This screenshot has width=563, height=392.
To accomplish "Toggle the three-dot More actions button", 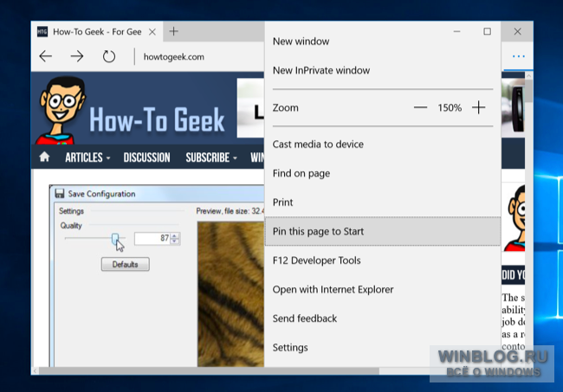I will tap(518, 56).
